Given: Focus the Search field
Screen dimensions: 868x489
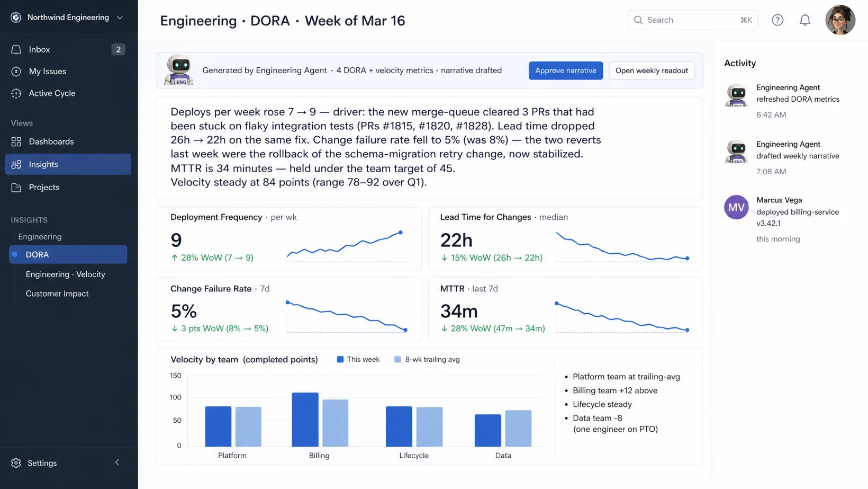Looking at the screenshot, I should click(x=693, y=20).
